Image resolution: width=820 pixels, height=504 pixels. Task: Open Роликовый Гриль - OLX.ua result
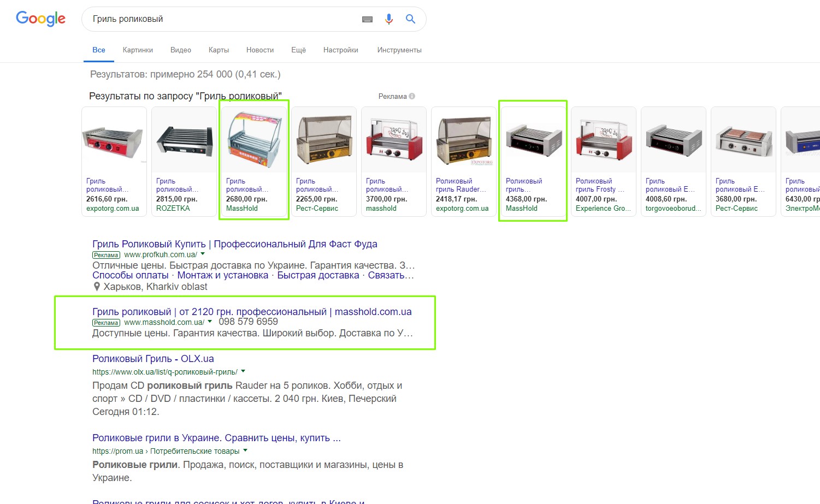click(x=153, y=359)
